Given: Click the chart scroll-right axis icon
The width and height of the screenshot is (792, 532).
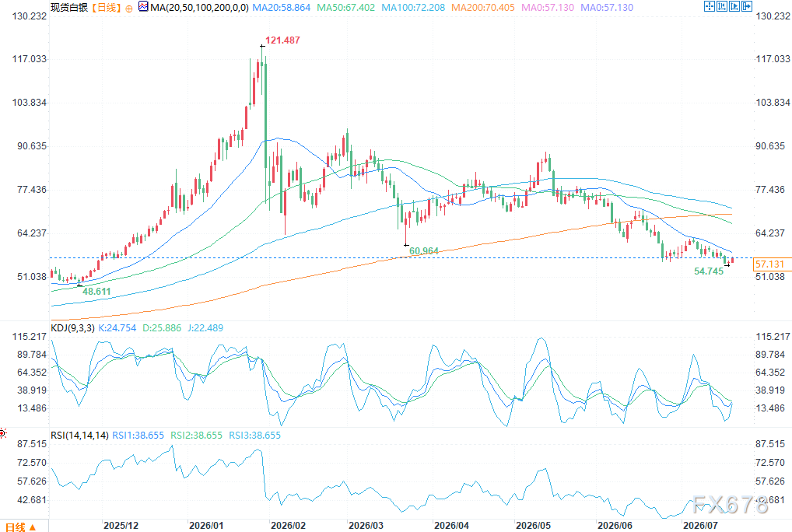Looking at the screenshot, I should (734, 6).
